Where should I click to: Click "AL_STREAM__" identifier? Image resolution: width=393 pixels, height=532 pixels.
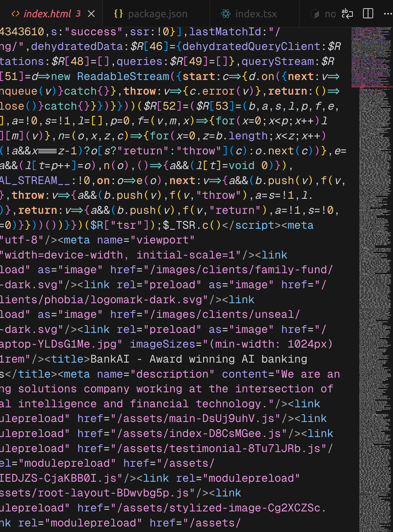(x=35, y=180)
